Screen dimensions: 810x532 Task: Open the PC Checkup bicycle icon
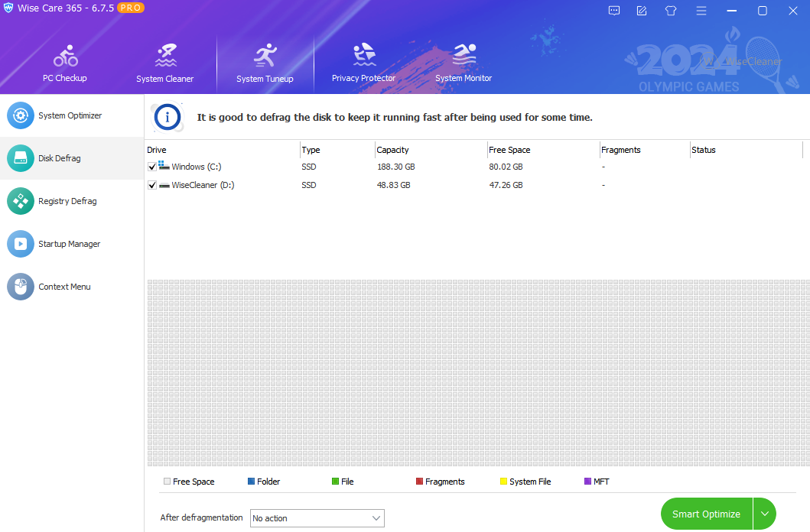66,56
